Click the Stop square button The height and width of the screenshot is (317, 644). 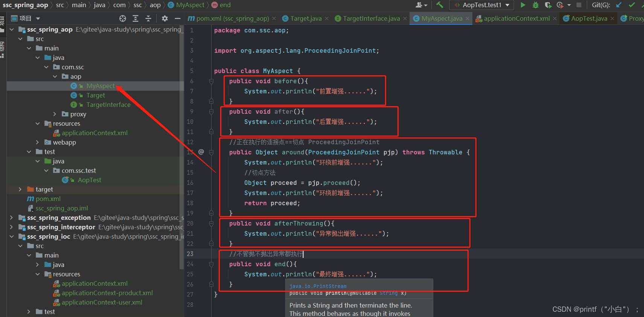579,5
